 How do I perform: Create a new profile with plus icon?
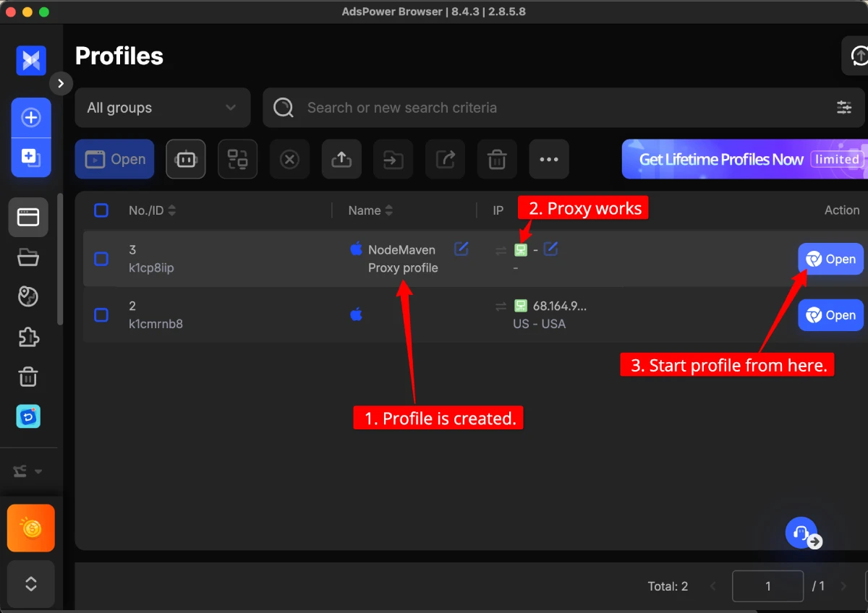[x=31, y=118]
